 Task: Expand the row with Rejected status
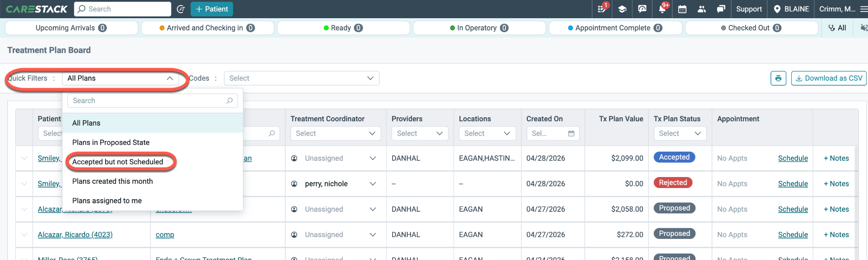click(24, 184)
